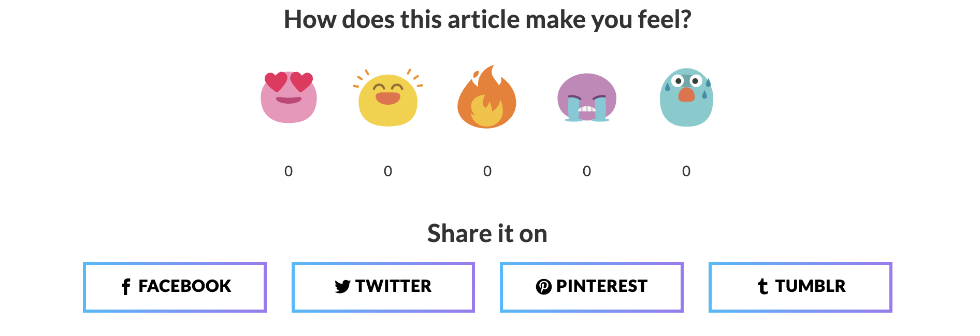This screenshot has width=980, height=336.
Task: Click the count below the shocked emoji
Action: click(x=686, y=171)
